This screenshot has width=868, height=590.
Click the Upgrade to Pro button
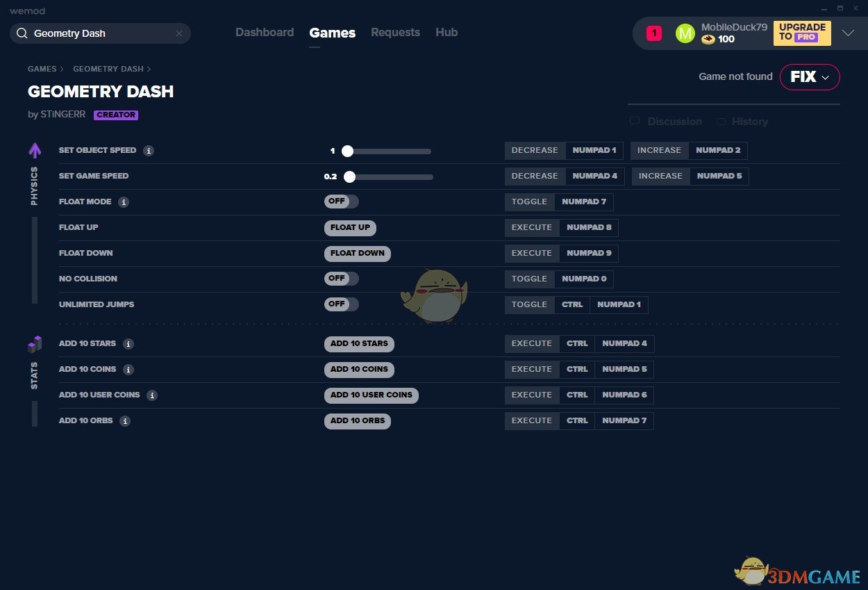pos(802,33)
